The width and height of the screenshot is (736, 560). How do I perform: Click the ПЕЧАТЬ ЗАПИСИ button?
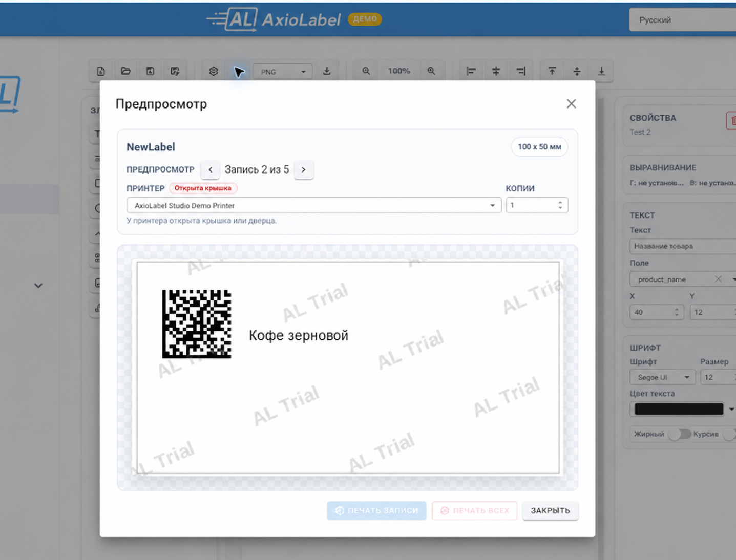click(376, 510)
